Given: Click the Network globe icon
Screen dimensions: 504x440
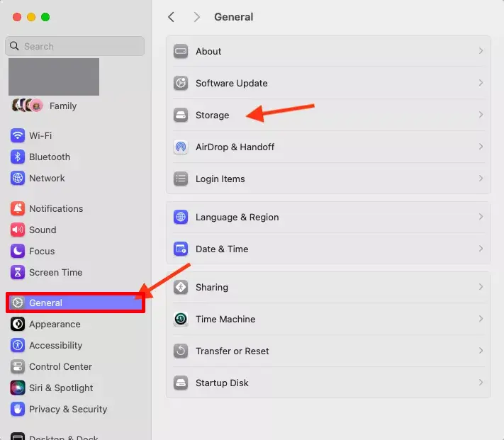Looking at the screenshot, I should point(18,178).
